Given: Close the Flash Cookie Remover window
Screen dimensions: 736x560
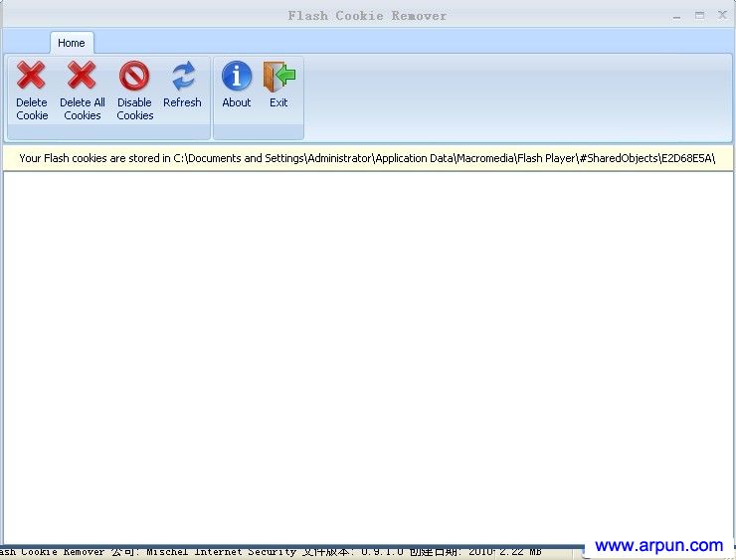Looking at the screenshot, I should [722, 15].
